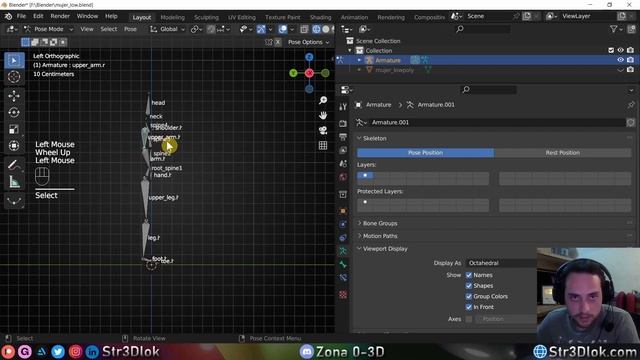Activate the Transform tool
Image resolution: width=640 pixels, height=360 pixels.
pyautogui.click(x=14, y=146)
